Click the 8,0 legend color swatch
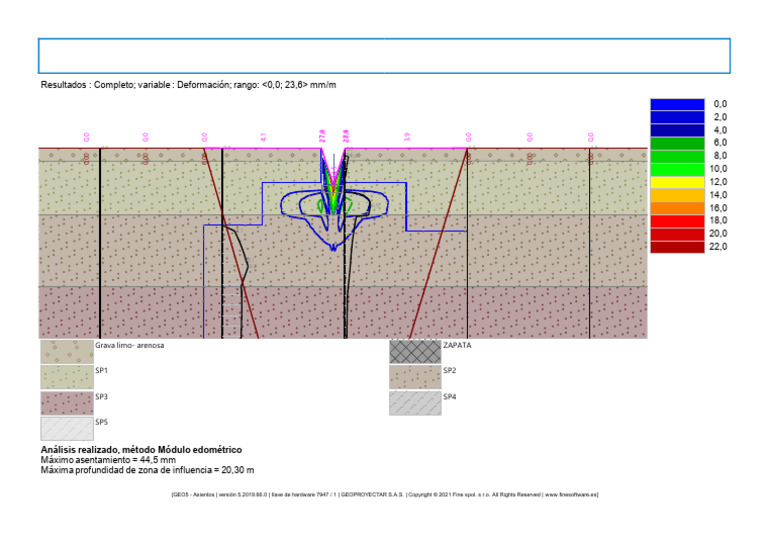 (x=677, y=156)
